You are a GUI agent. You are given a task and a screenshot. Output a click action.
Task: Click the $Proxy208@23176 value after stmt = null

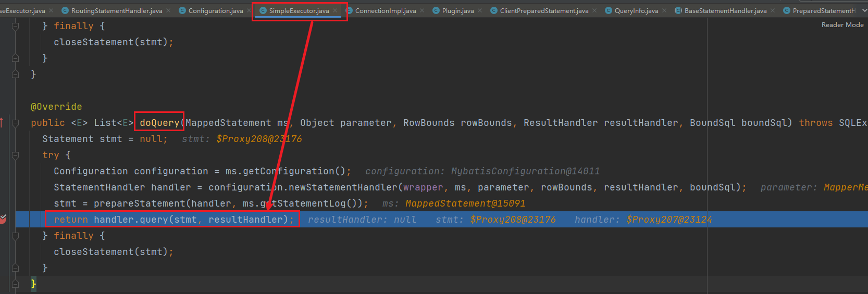(259, 139)
